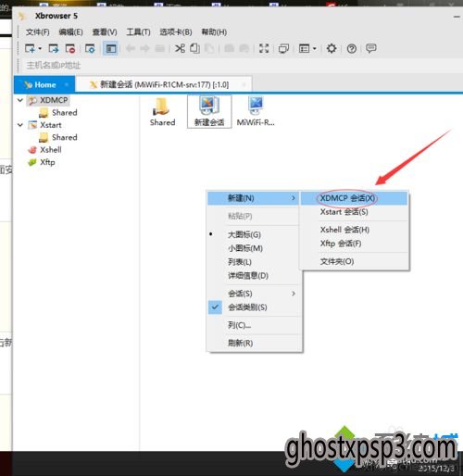The width and height of the screenshot is (463, 476).
Task: Open the 文件(F) menu
Action: (x=38, y=32)
